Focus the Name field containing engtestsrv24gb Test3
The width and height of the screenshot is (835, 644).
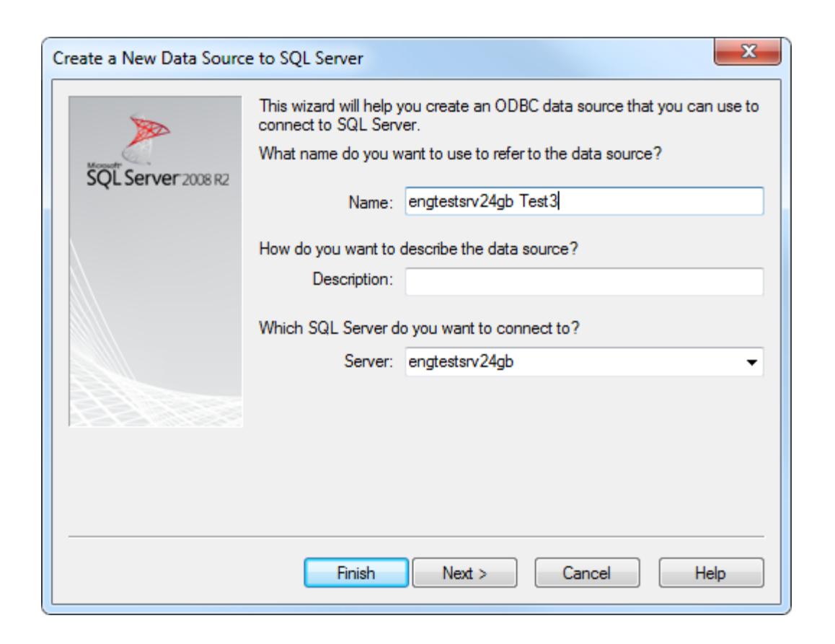point(584,201)
